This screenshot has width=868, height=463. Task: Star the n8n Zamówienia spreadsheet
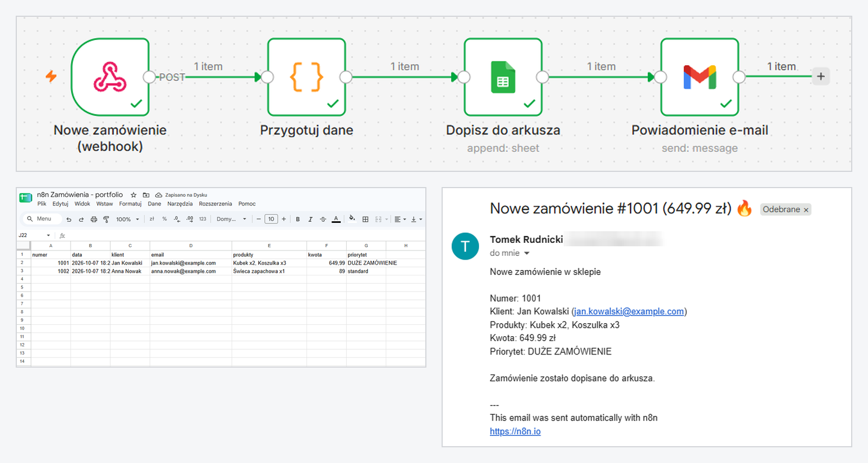click(133, 195)
